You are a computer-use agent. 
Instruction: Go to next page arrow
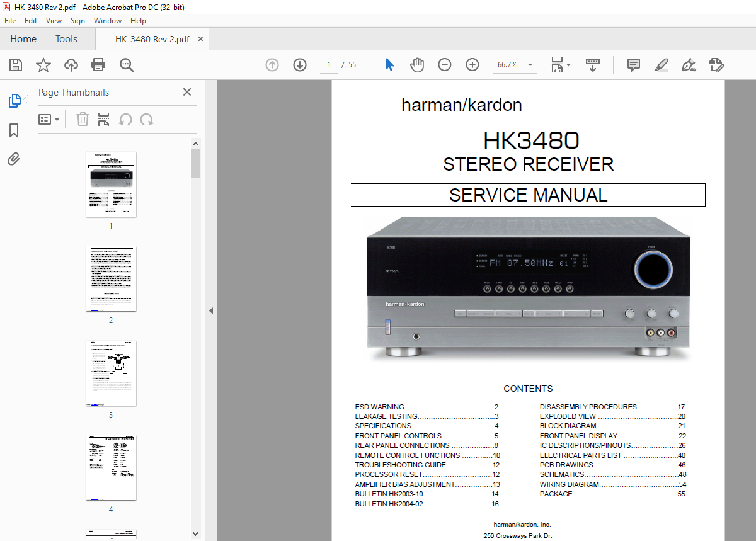click(300, 65)
